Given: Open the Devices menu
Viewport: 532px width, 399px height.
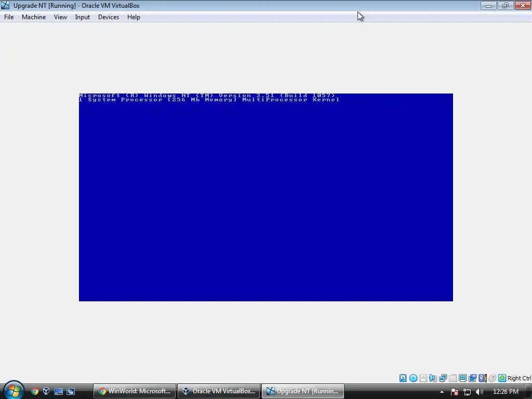Looking at the screenshot, I should coord(109,17).
